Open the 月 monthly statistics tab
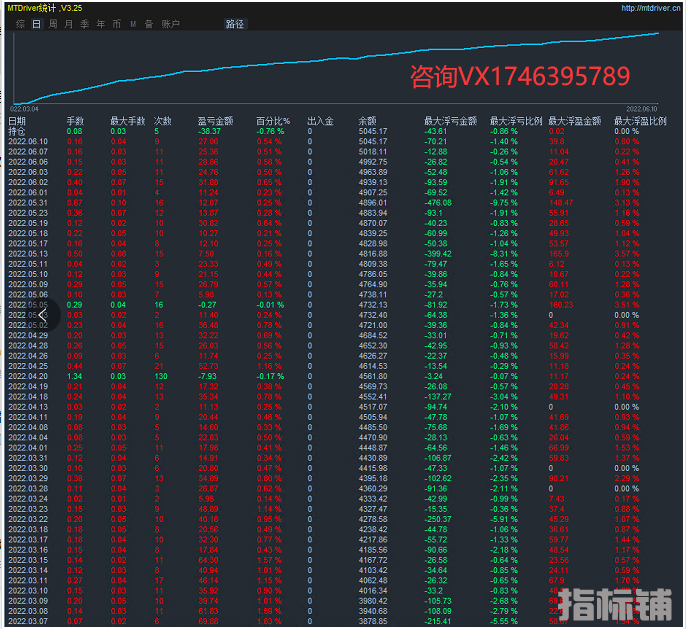This screenshot has height=629, width=686. [68, 23]
